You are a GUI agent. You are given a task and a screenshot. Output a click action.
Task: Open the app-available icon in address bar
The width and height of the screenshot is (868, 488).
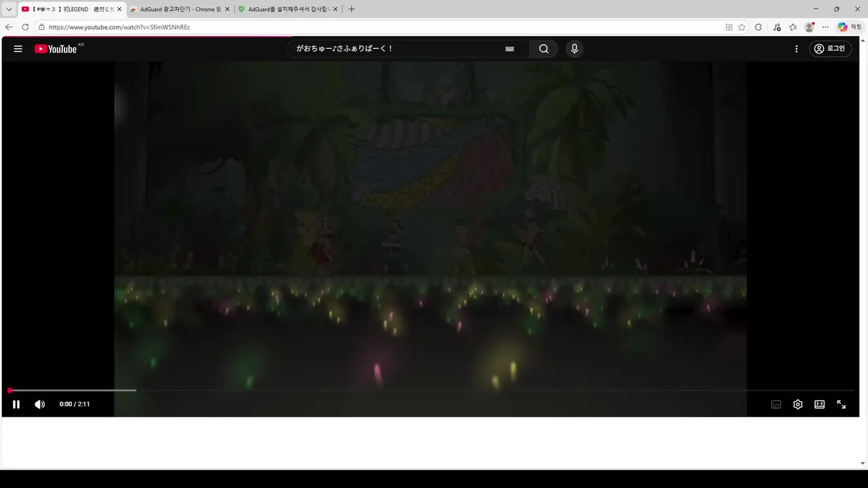(x=729, y=27)
